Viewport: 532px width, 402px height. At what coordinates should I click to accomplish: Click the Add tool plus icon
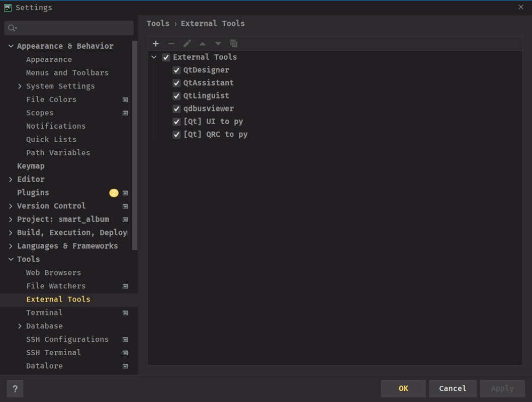coord(156,44)
